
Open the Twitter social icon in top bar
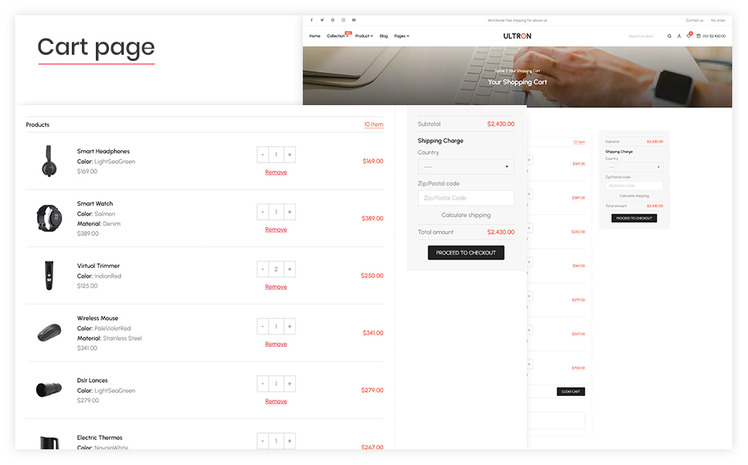pos(322,20)
